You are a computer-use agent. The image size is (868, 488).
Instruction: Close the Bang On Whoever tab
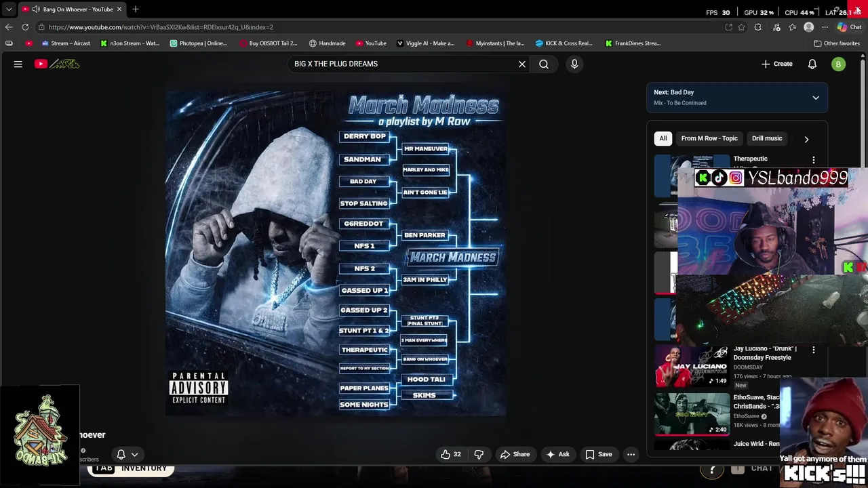[119, 9]
